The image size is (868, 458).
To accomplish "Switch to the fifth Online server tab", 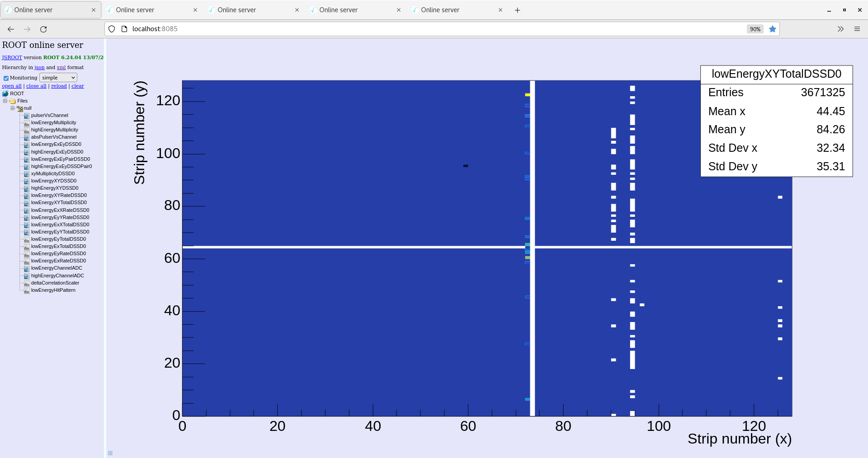I will point(458,10).
